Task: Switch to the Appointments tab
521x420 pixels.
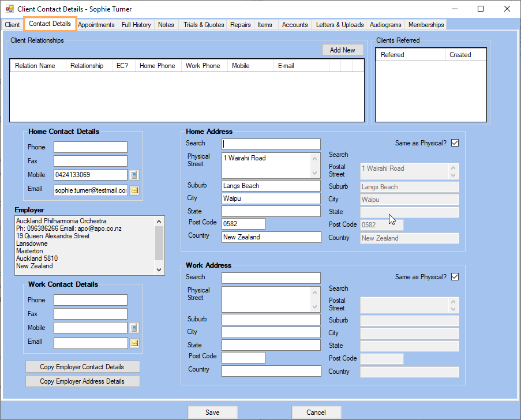Action: [96, 24]
